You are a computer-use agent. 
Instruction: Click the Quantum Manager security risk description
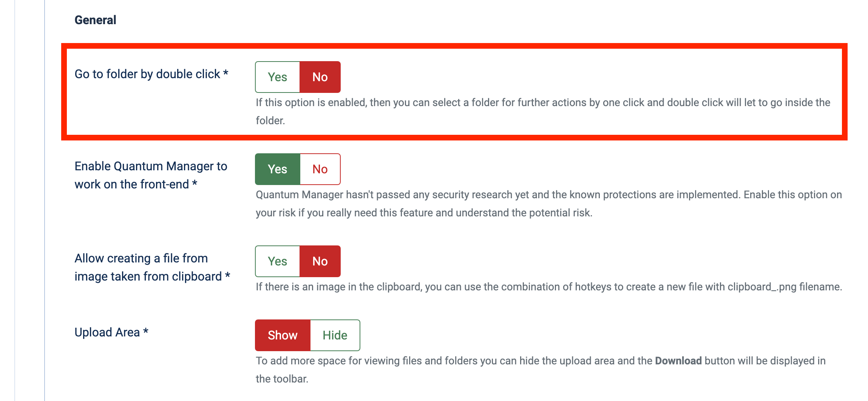pyautogui.click(x=548, y=195)
